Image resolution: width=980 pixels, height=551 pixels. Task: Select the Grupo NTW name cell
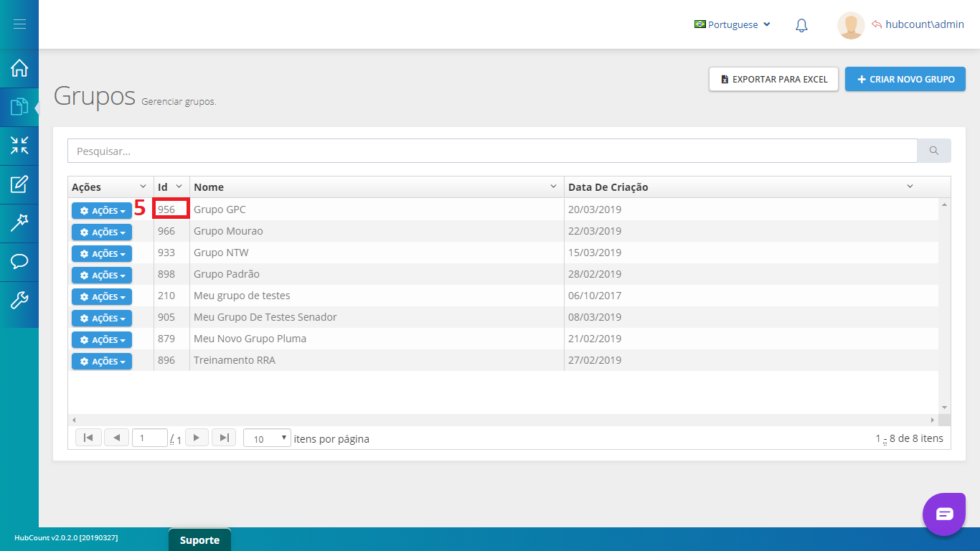[x=377, y=253]
